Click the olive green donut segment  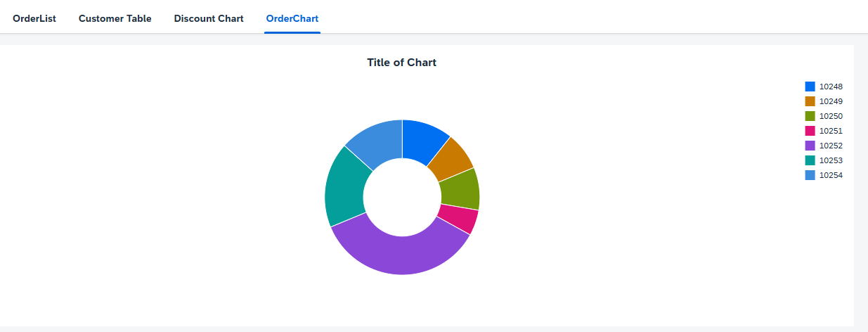pos(460,189)
